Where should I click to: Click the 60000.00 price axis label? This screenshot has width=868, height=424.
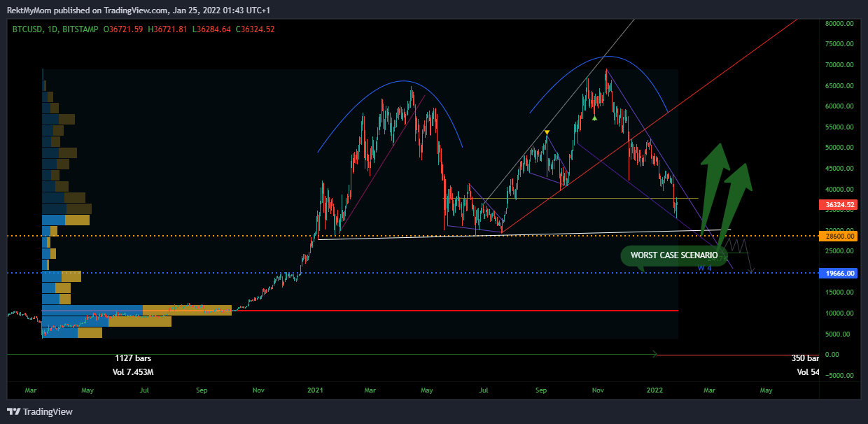click(x=840, y=106)
